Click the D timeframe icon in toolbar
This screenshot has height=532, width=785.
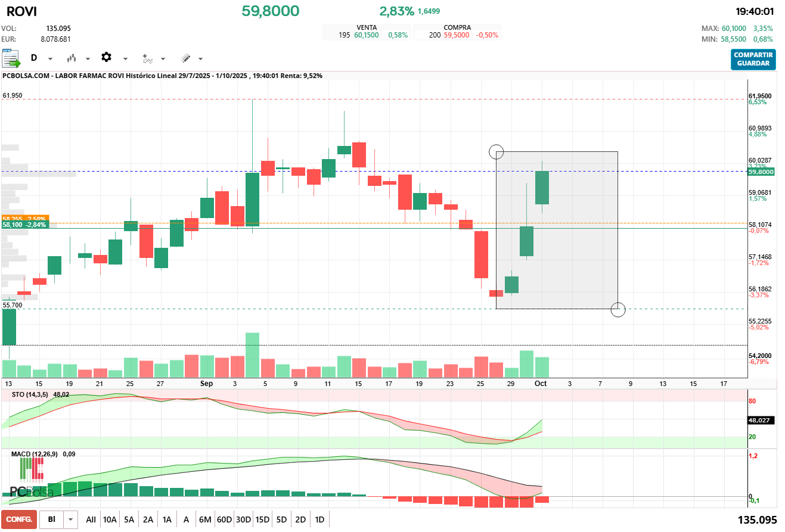pyautogui.click(x=34, y=58)
